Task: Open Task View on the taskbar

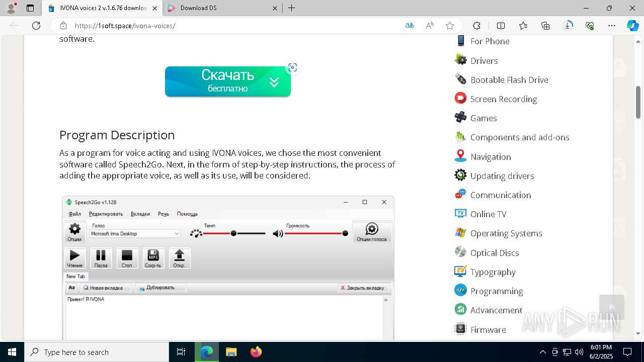Action: click(181, 352)
